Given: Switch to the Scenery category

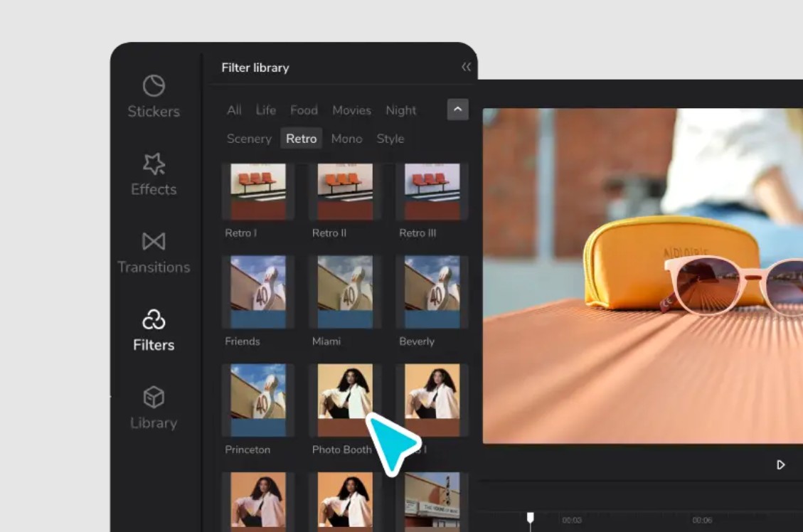Looking at the screenshot, I should (x=249, y=139).
